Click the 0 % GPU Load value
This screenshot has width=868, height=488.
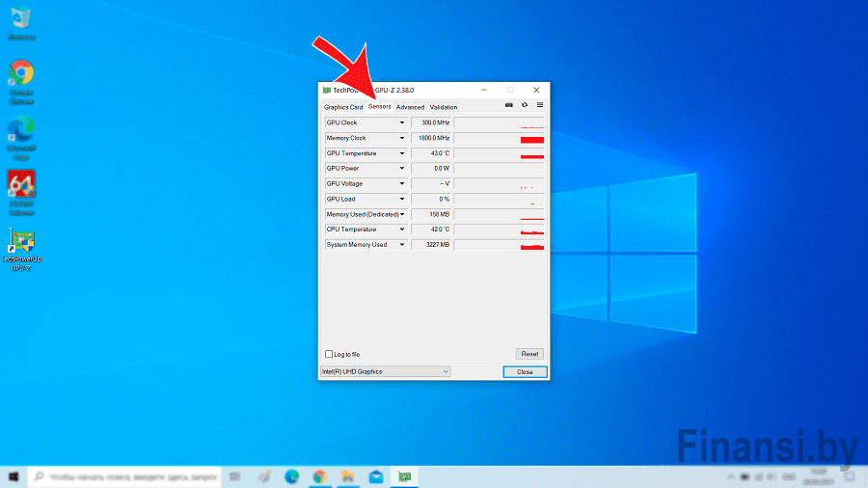coord(431,200)
